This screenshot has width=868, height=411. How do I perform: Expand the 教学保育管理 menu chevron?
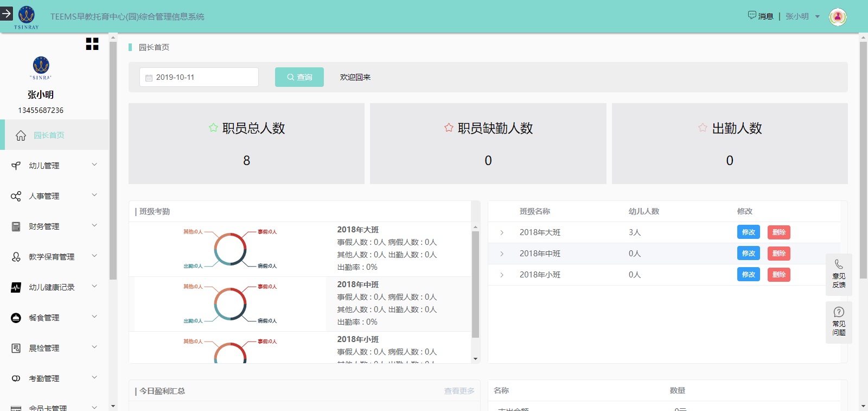[x=94, y=256]
